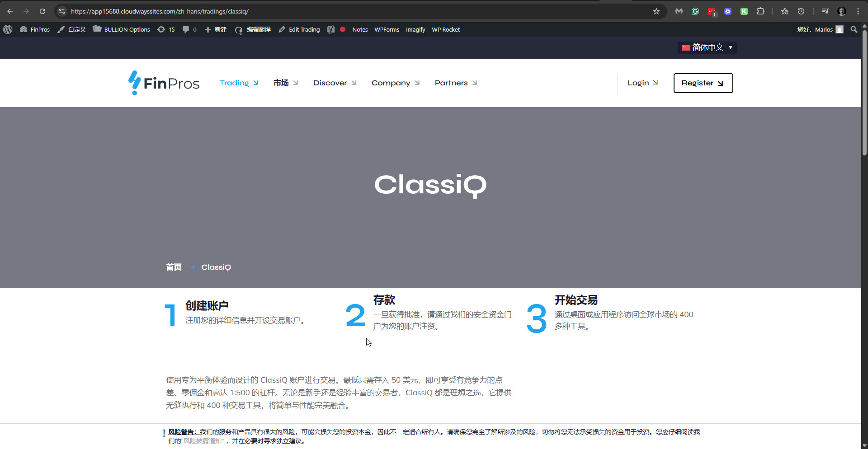Open the red-badged extension icon
The image size is (868, 449).
pyautogui.click(x=712, y=11)
